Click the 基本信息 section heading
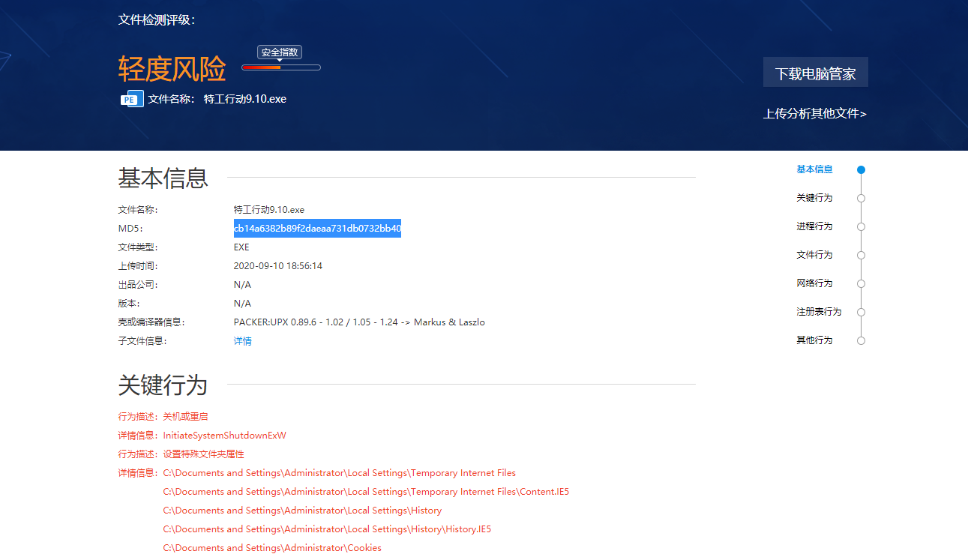 pos(163,178)
